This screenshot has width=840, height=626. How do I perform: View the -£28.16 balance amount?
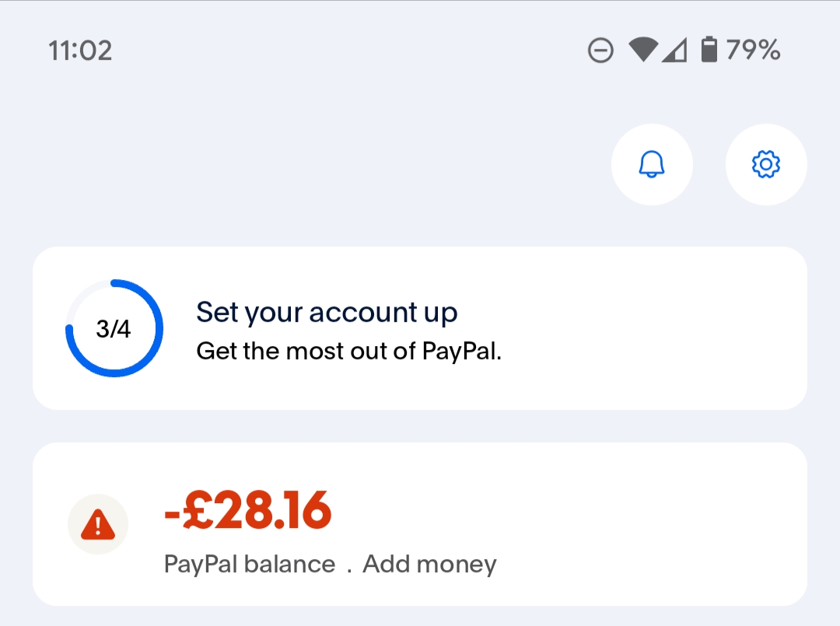click(x=248, y=511)
